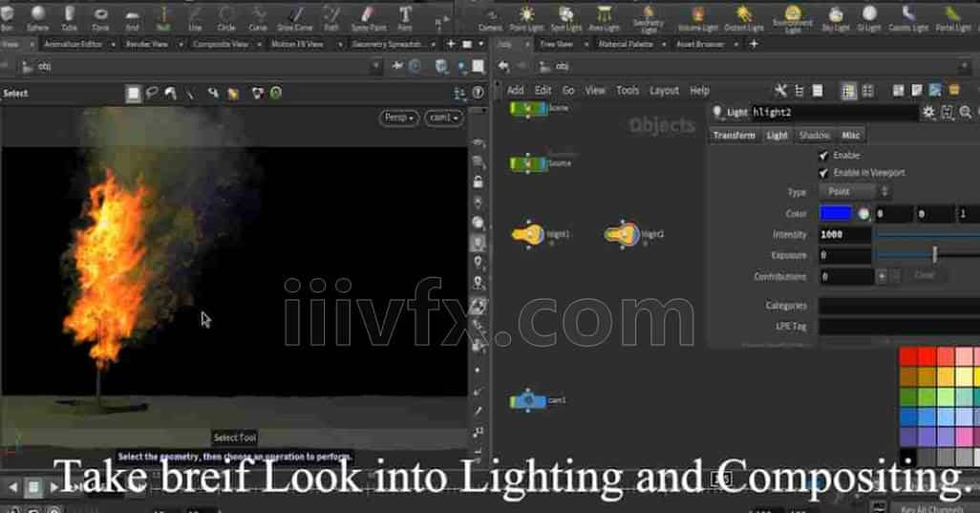Toggle the Enable in Viewport checkbox

823,173
